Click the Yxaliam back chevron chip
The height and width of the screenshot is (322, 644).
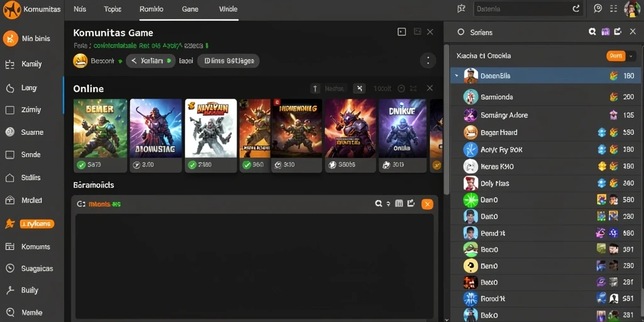point(151,61)
